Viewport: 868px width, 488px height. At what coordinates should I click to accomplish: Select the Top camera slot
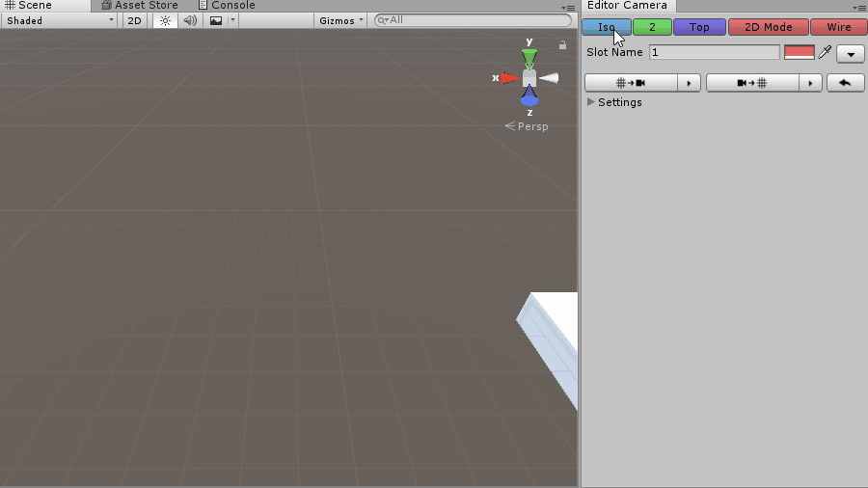tap(699, 27)
